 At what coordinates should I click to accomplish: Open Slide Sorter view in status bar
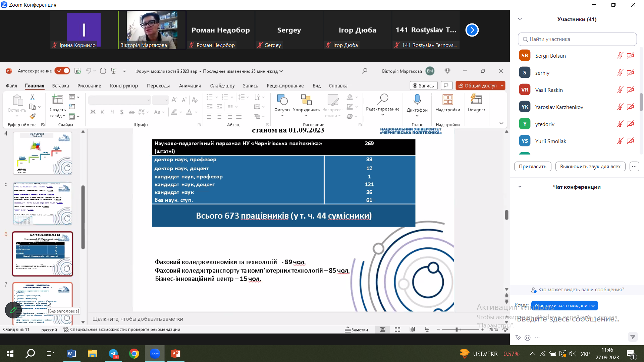pyautogui.click(x=397, y=329)
